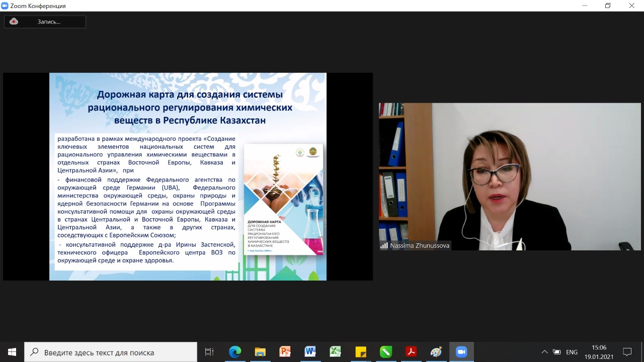The width and height of the screenshot is (644, 362).
Task: Open Adobe Acrobat Reader from the taskbar
Action: (411, 352)
